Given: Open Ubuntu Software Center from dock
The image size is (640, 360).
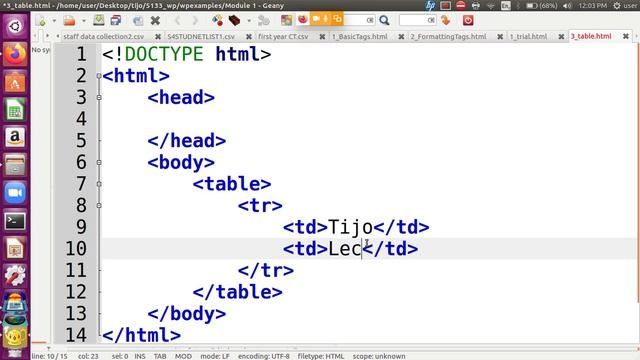Looking at the screenshot, I should click(x=15, y=82).
